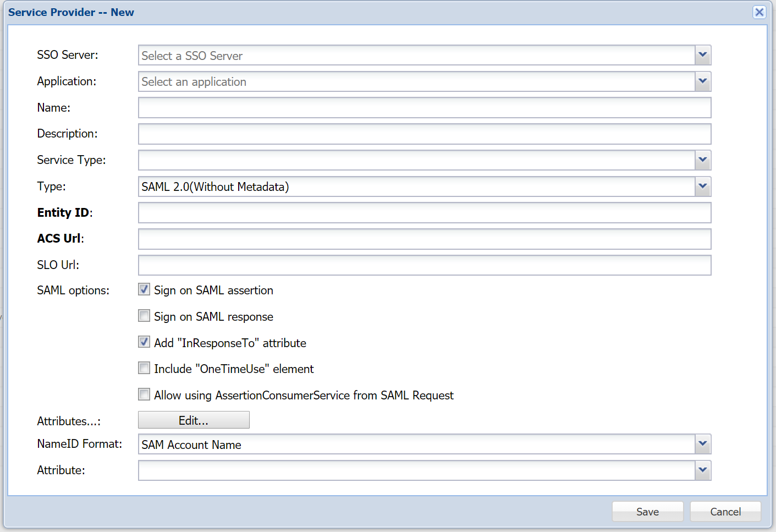
Task: Close the Service Provider dialog
Action: pos(759,12)
